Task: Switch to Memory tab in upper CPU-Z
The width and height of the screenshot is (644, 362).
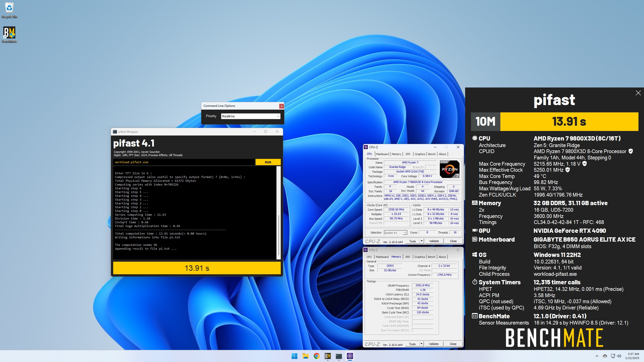Action: tap(396, 154)
